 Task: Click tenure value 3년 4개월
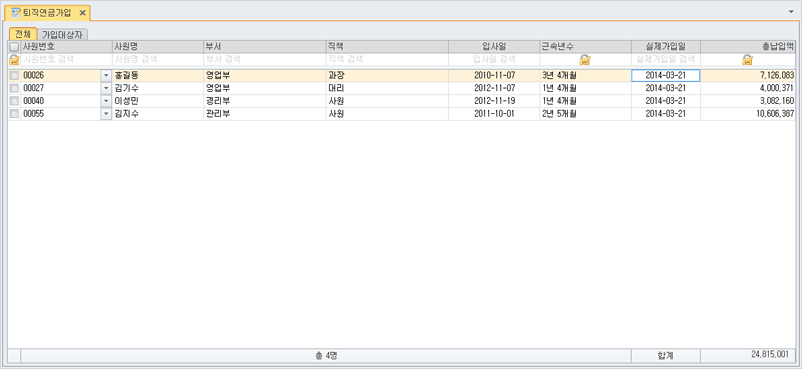[x=559, y=75]
